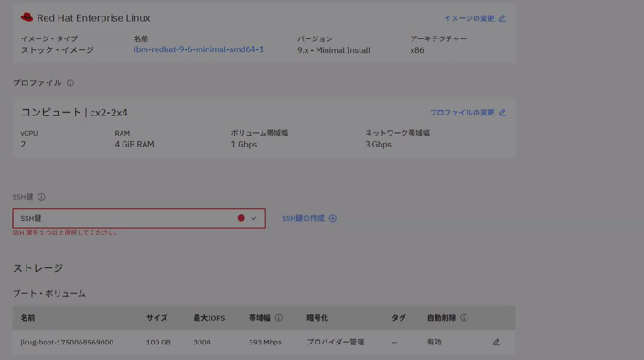This screenshot has height=360, width=644.
Task: Click the jicug-boot-1750068969000 volume name
Action: [x=67, y=342]
